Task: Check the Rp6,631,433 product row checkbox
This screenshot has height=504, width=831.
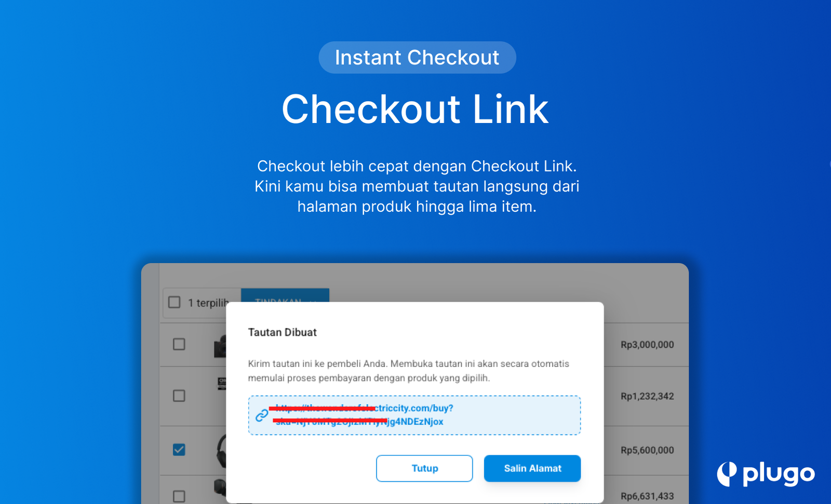Action: pos(179,496)
